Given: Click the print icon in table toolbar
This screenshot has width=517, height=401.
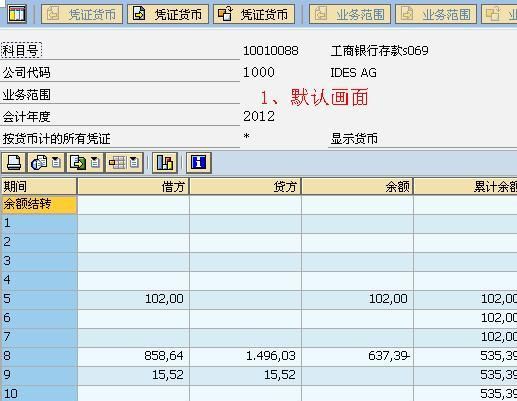Looking at the screenshot, I should (14, 163).
